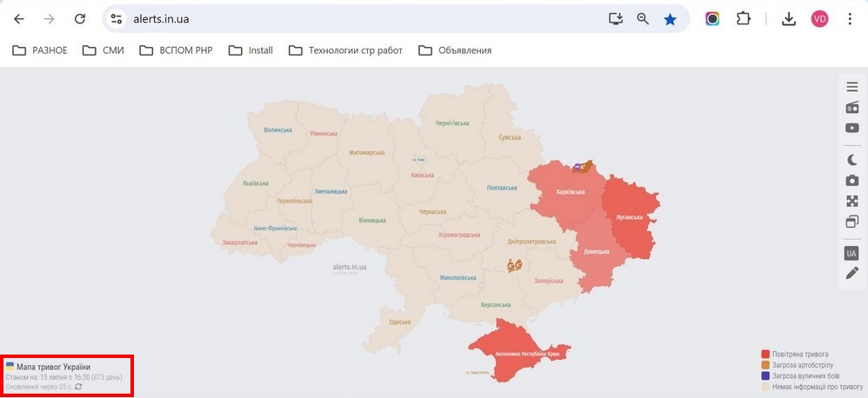868x398 pixels.
Task: Open the РАЗНОЕ bookmarks folder
Action: point(40,50)
